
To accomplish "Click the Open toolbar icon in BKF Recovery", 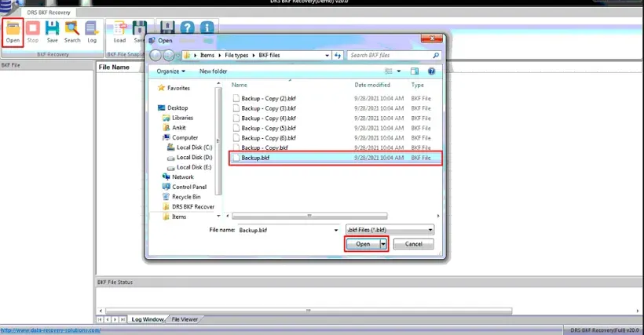I will [x=13, y=32].
